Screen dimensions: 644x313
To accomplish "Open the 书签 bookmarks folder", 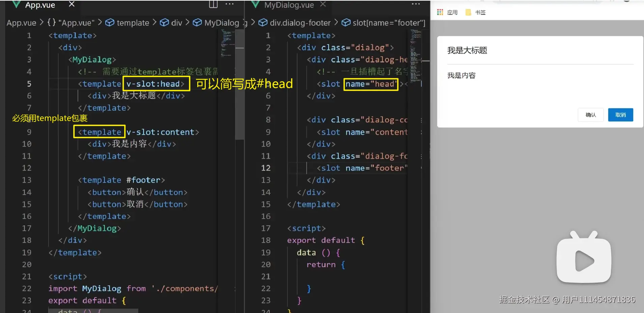I will point(476,12).
